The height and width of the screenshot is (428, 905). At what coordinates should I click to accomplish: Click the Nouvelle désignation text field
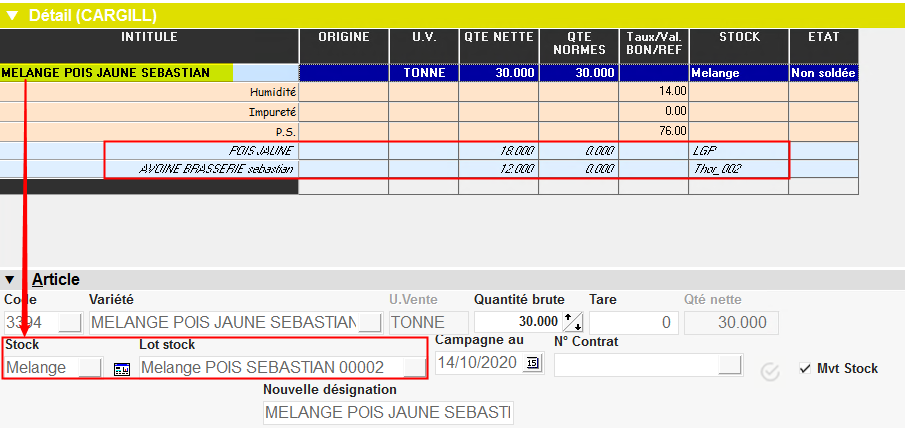387,412
